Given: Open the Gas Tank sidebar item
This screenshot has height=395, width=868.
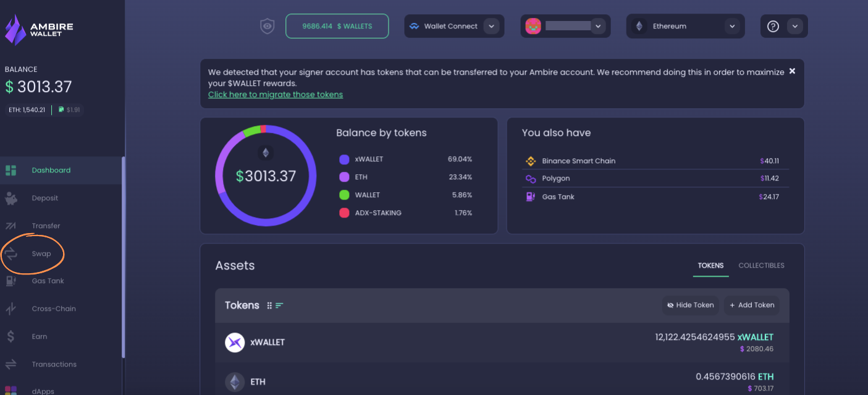Looking at the screenshot, I should pyautogui.click(x=61, y=281).
